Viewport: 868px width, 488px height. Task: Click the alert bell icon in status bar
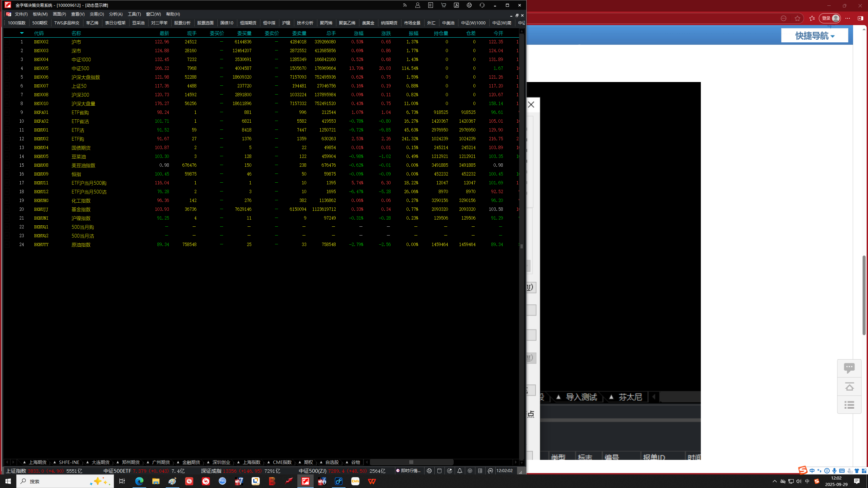(460, 471)
